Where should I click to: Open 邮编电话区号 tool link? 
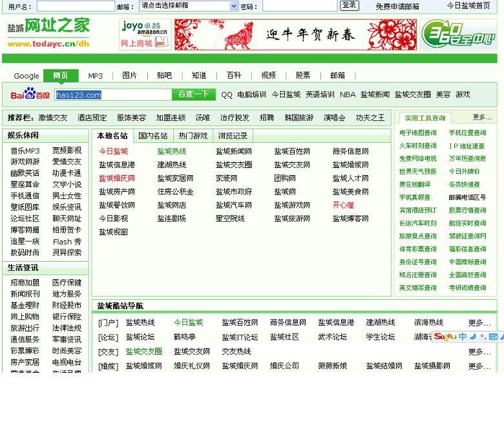(467, 197)
